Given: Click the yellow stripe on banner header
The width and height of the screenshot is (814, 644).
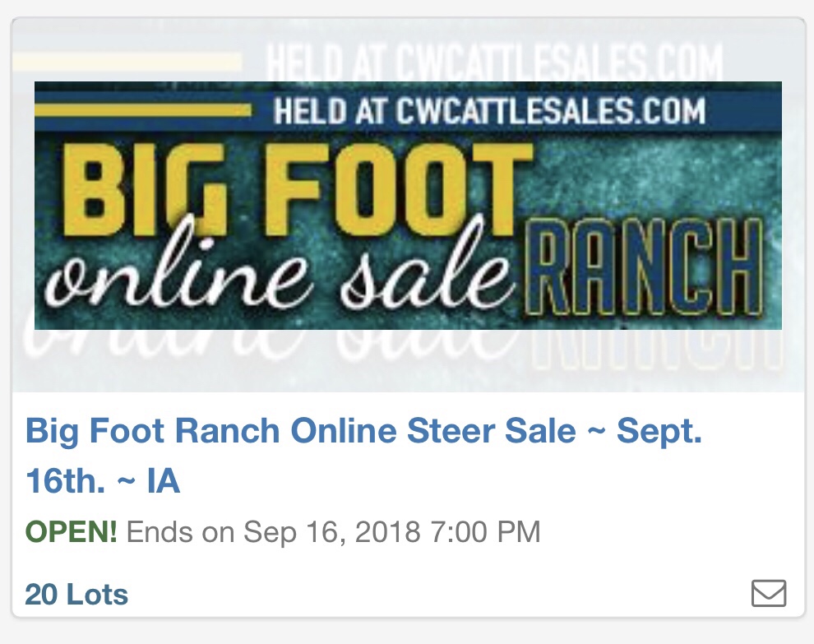Looking at the screenshot, I should click(x=143, y=110).
